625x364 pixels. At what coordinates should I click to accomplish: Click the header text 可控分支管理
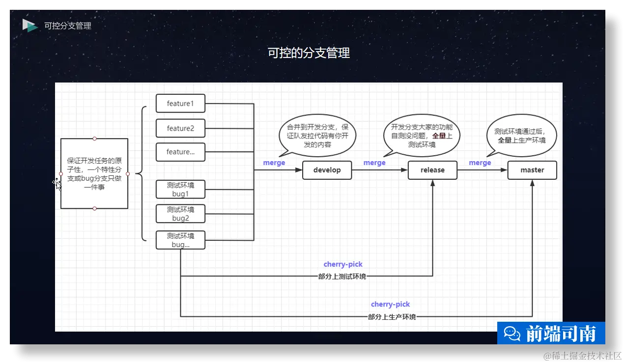(x=68, y=26)
